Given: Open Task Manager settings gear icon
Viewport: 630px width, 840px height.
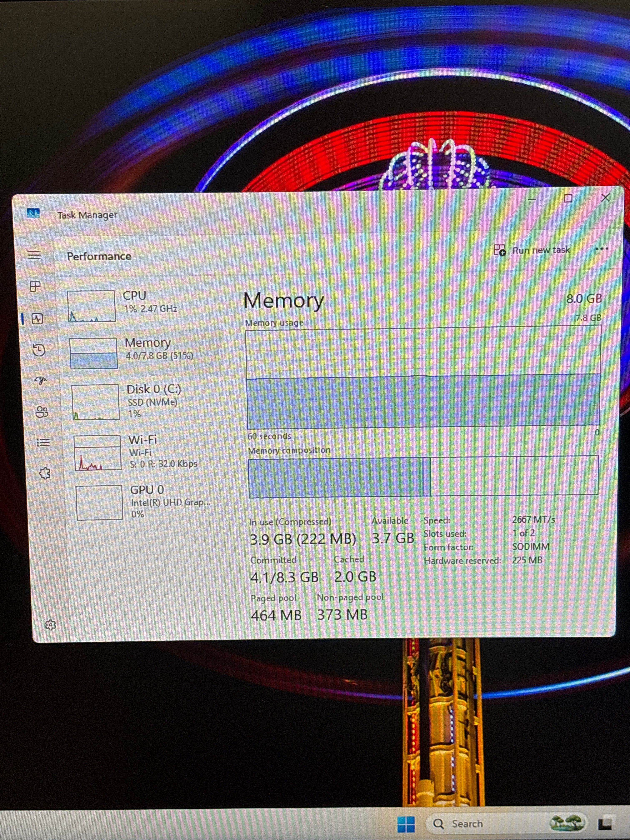Looking at the screenshot, I should click(50, 625).
